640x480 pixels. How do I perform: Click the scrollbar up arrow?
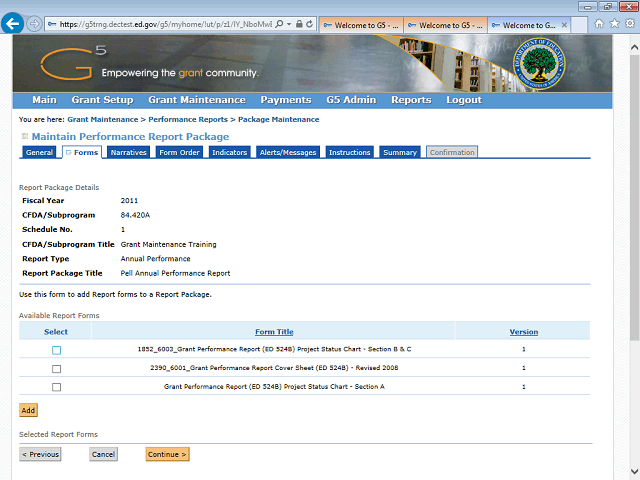point(634,47)
